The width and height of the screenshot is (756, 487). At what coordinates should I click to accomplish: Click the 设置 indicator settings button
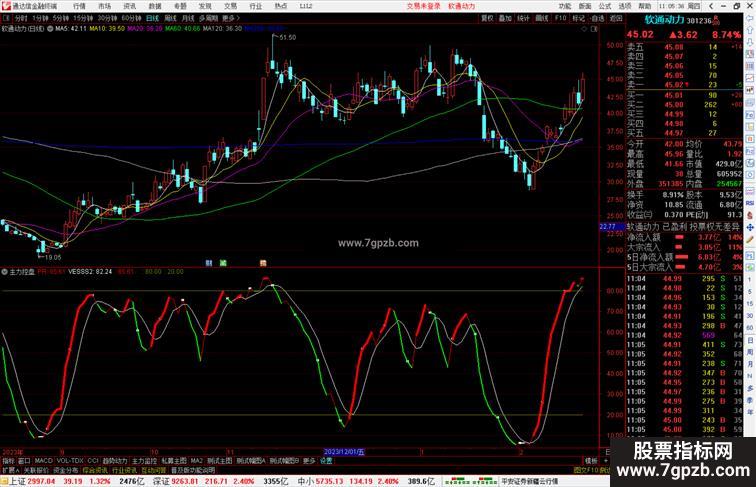tap(326, 461)
